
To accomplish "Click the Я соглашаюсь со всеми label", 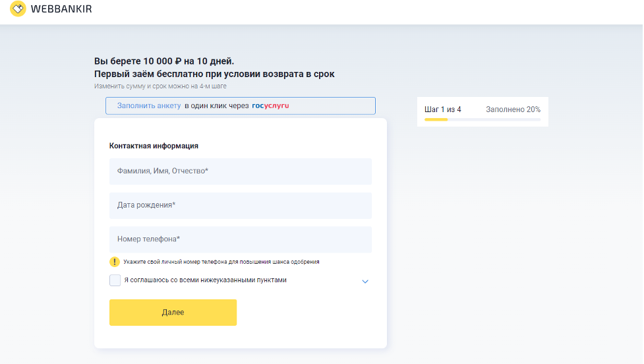I will tap(206, 280).
